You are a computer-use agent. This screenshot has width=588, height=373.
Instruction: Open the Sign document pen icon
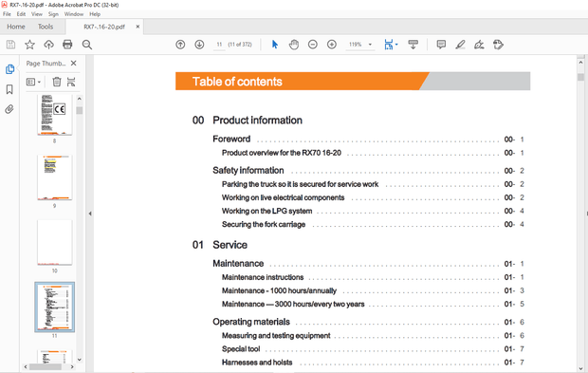click(x=479, y=45)
